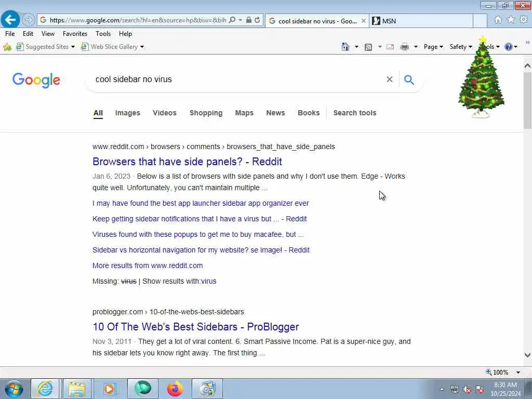
Task: Close the Google search results tab
Action: pos(363,21)
